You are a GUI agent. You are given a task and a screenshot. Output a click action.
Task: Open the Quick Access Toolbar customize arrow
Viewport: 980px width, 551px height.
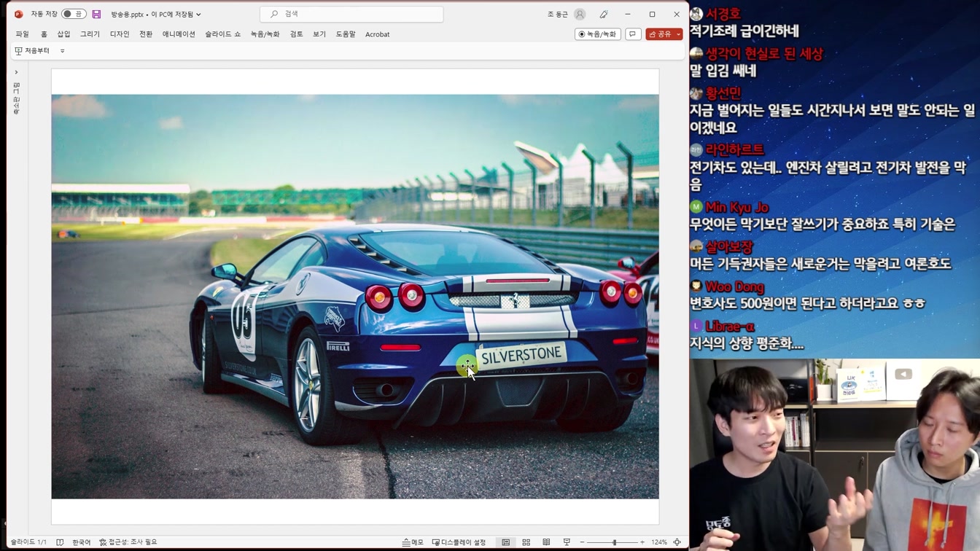tap(63, 51)
